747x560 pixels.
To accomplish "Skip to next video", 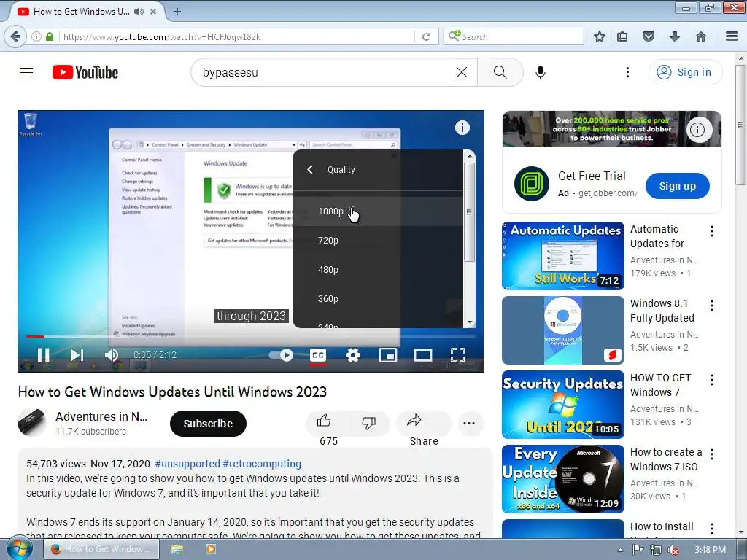I will 77,355.
